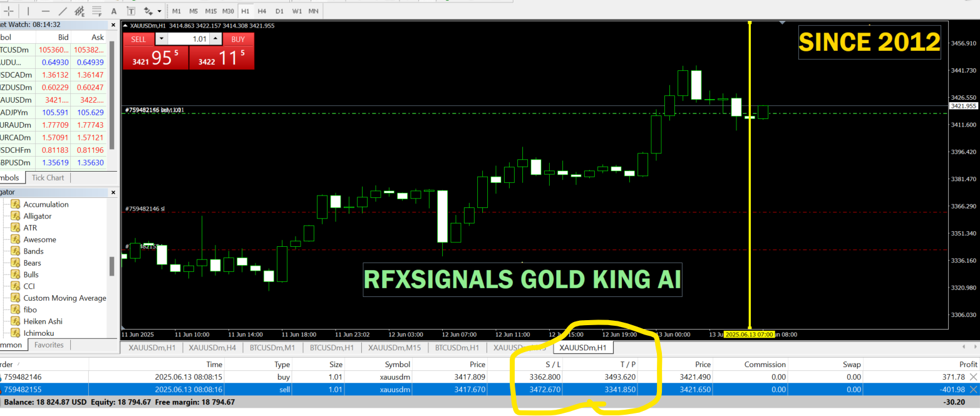The height and width of the screenshot is (416, 980).
Task: Select the equidistant channel tool
Action: [80, 11]
